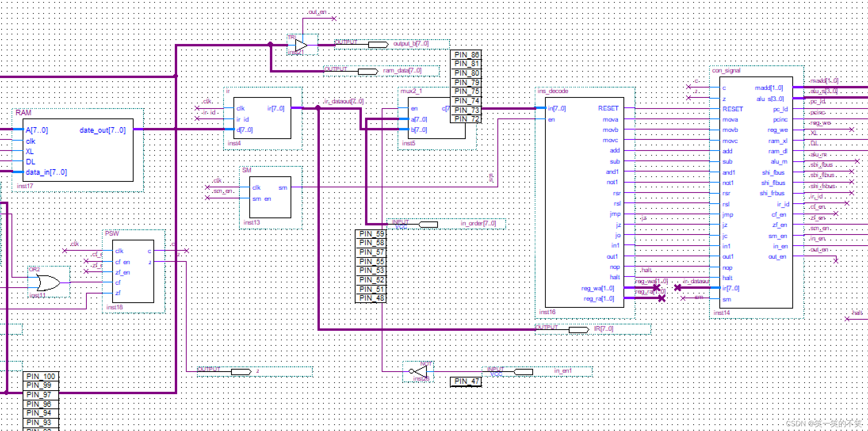
Task: Select the NOT inverter gate symbol
Action: point(419,372)
